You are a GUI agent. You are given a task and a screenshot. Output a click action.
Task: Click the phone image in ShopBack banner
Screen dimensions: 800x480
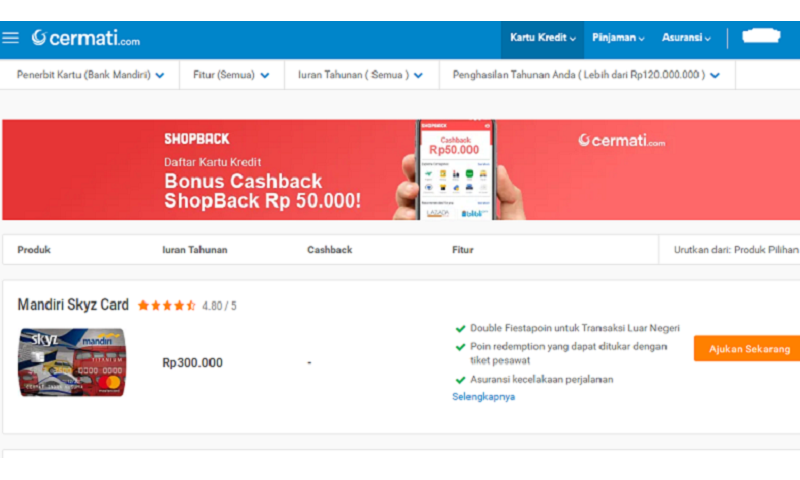[x=457, y=170]
